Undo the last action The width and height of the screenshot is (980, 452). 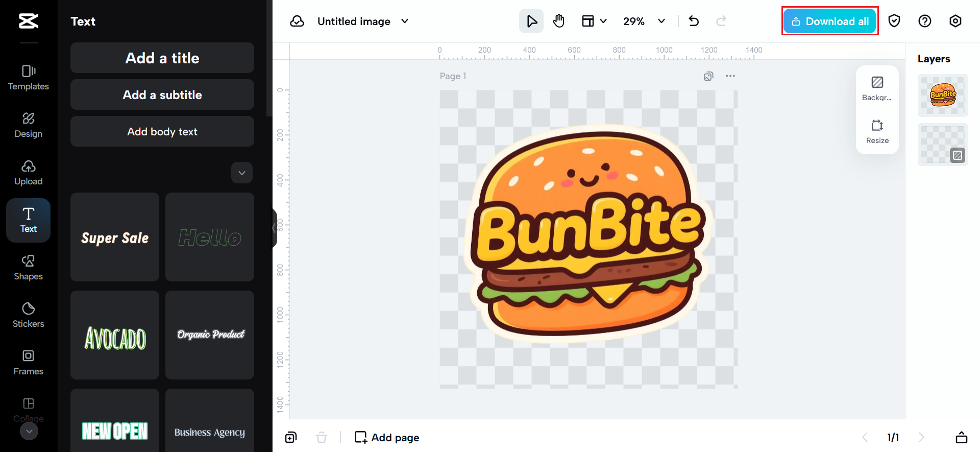click(694, 21)
